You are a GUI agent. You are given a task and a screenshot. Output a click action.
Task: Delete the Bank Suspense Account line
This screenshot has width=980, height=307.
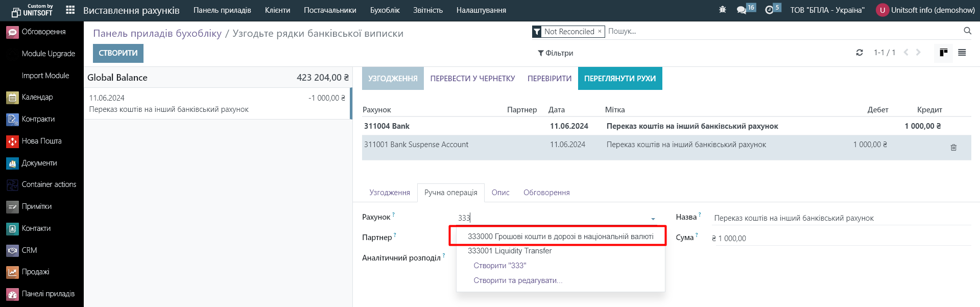point(953,148)
